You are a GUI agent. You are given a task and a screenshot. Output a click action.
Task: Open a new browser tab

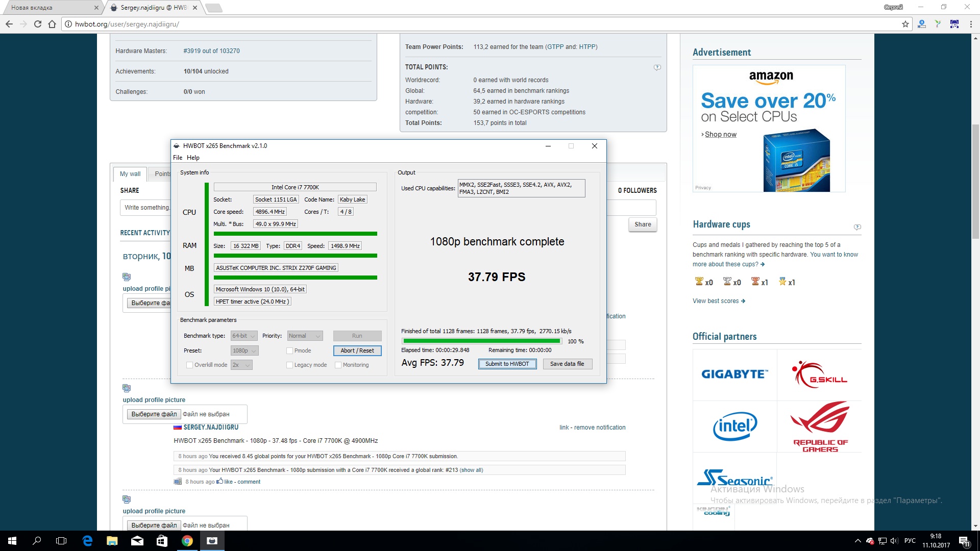click(x=213, y=8)
